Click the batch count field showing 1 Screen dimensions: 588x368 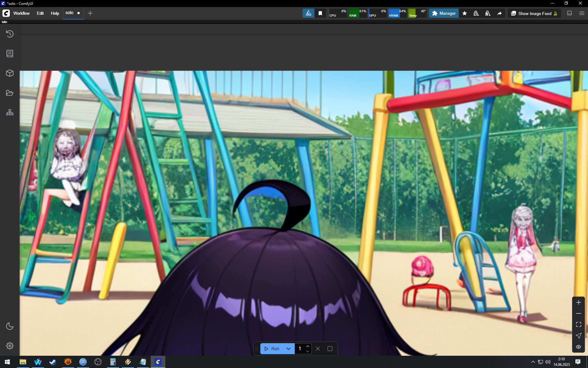300,349
